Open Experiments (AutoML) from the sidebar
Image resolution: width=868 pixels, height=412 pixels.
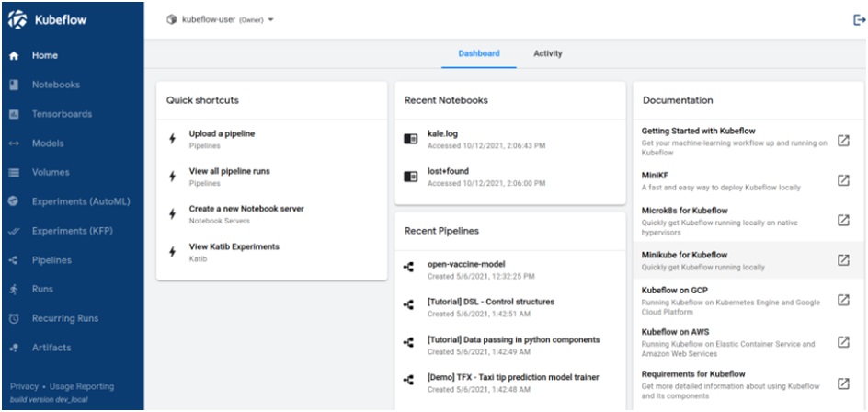coord(81,201)
